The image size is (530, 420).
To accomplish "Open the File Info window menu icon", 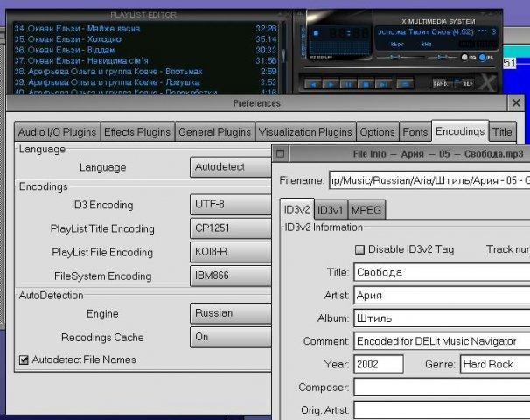I will (x=280, y=153).
